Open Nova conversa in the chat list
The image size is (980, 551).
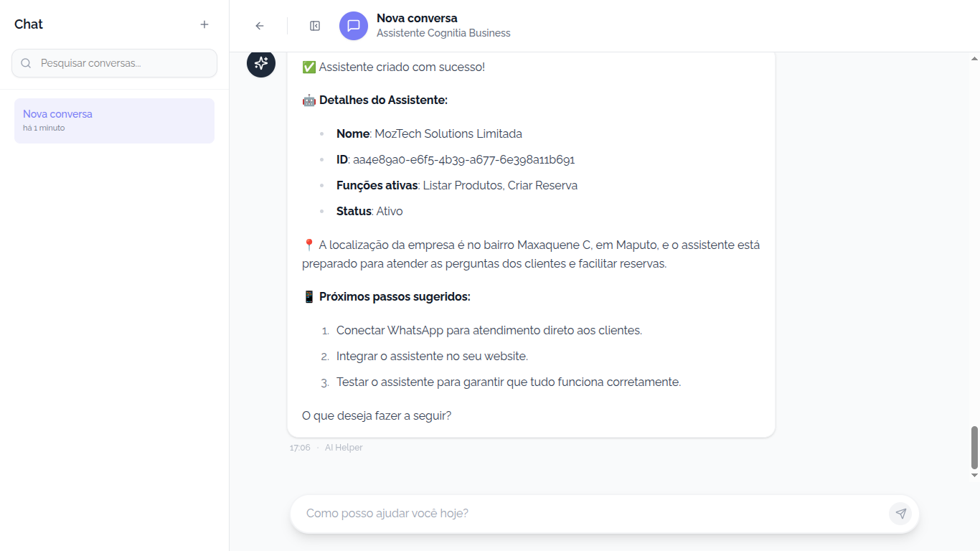[114, 121]
